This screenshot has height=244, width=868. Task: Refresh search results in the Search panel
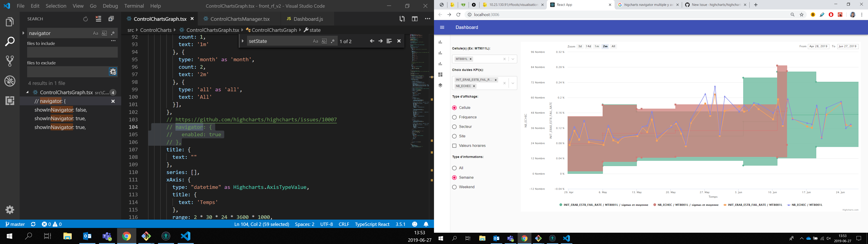tap(86, 19)
